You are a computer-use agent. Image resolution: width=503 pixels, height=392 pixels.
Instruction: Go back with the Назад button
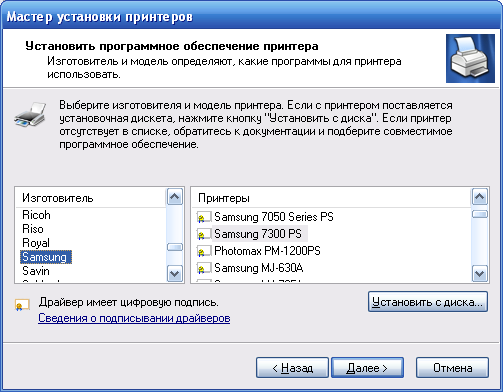coord(292,368)
